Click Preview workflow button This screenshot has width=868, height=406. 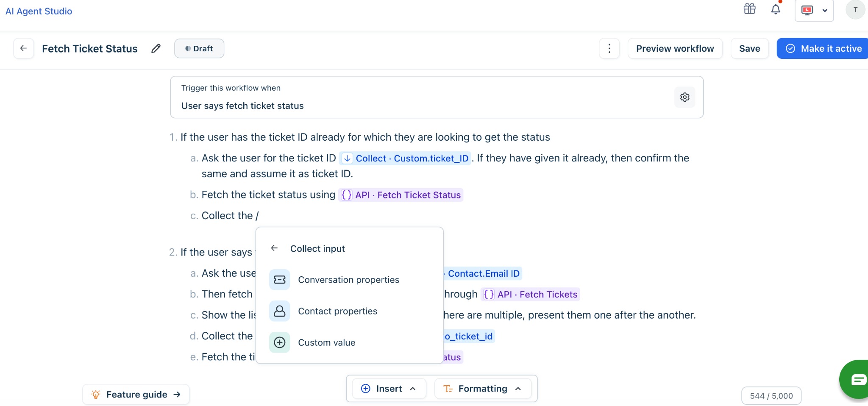coord(675,48)
